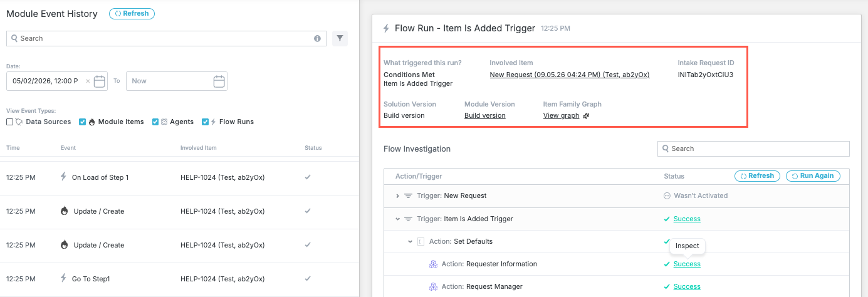The image size is (868, 297).
Task: Uncheck the Agents event type checkbox
Action: pos(156,122)
